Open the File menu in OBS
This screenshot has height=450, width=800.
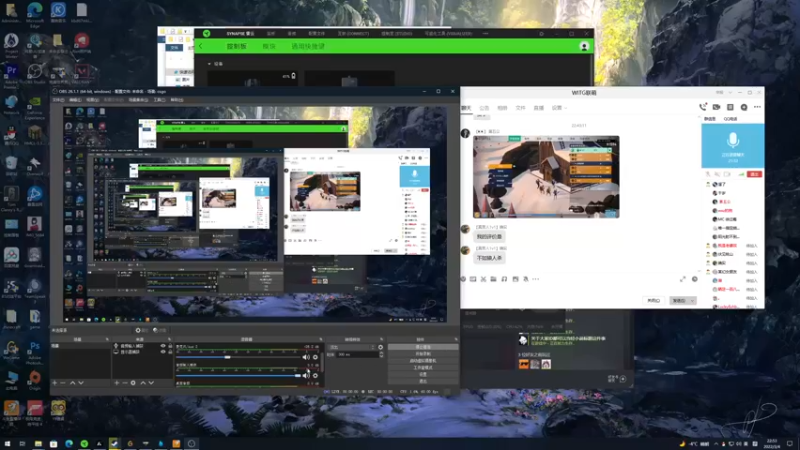click(x=59, y=100)
